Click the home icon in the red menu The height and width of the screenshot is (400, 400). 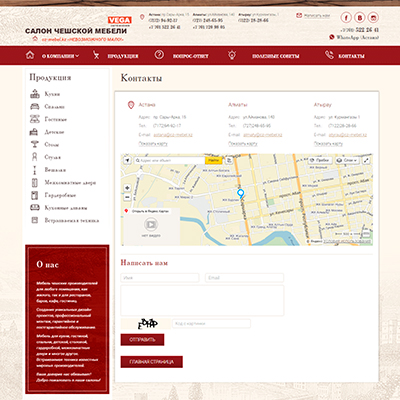click(x=30, y=55)
